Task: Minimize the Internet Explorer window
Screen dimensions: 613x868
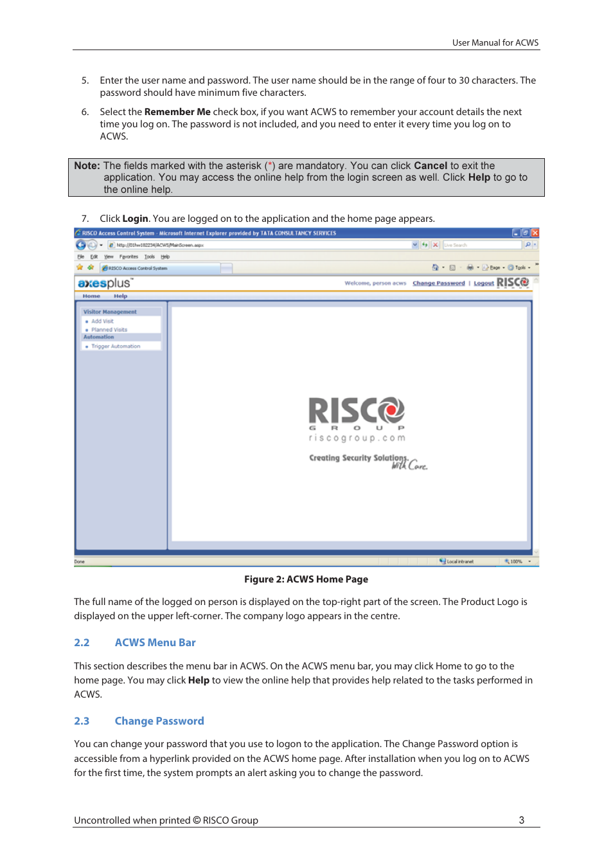Action: click(x=516, y=233)
